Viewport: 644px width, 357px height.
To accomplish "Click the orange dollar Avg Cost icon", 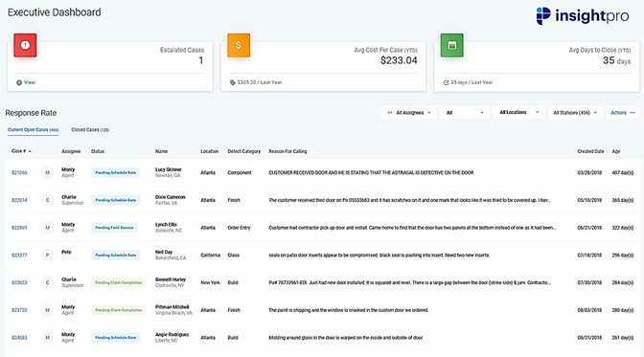I will pos(239,45).
